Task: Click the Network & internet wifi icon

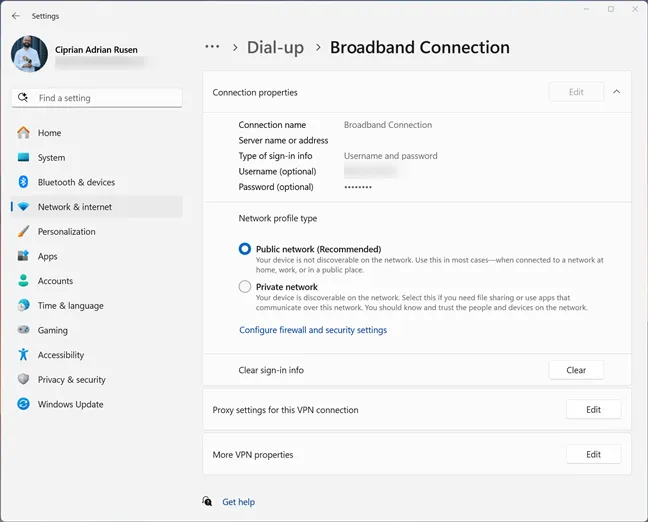Action: click(x=24, y=207)
